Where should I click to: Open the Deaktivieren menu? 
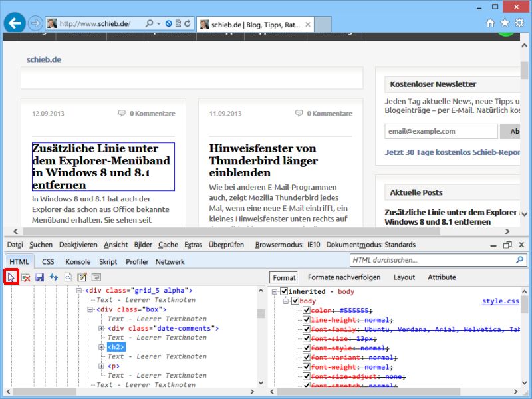pos(78,245)
